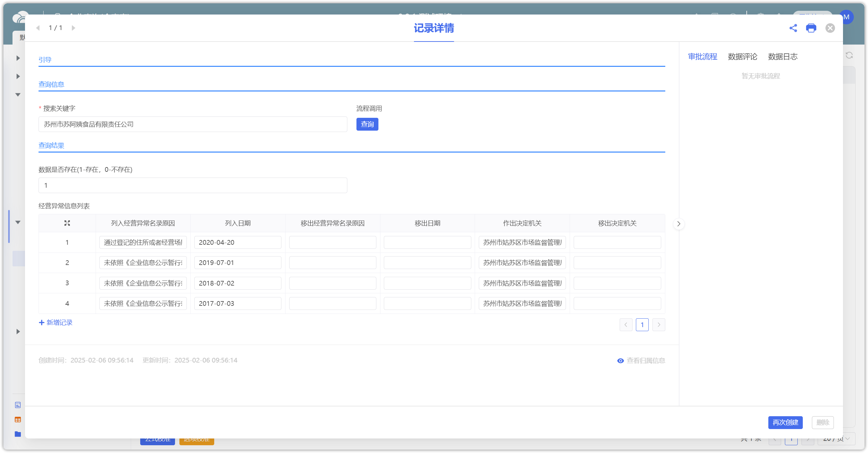
Task: Click the print icon
Action: [811, 28]
